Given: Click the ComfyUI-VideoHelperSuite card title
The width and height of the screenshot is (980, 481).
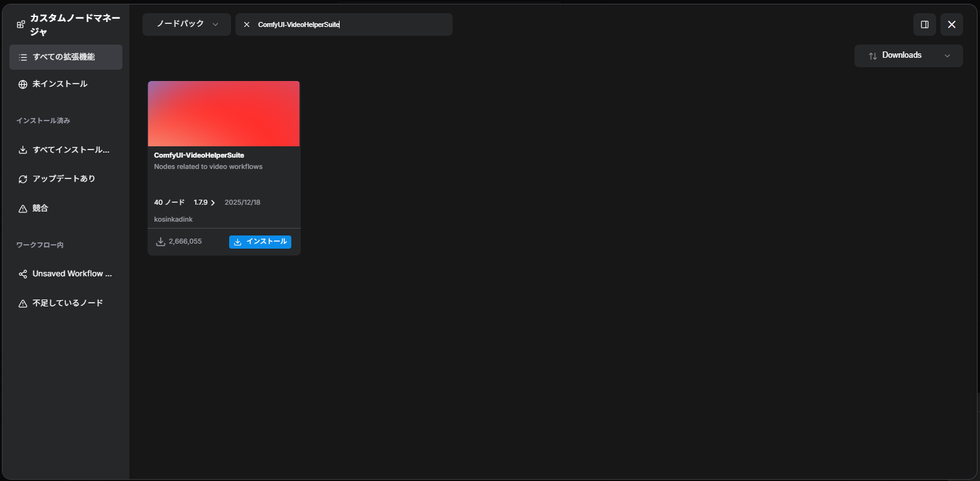Looking at the screenshot, I should (199, 155).
